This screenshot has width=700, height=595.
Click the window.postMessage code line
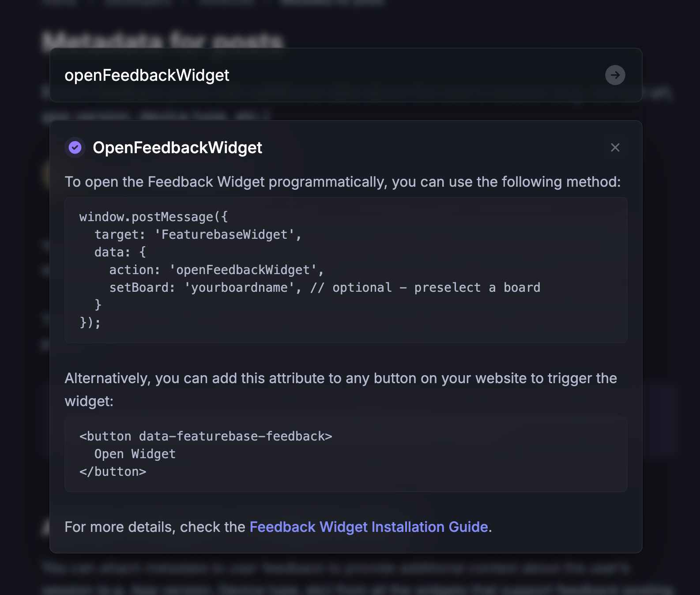coord(154,217)
